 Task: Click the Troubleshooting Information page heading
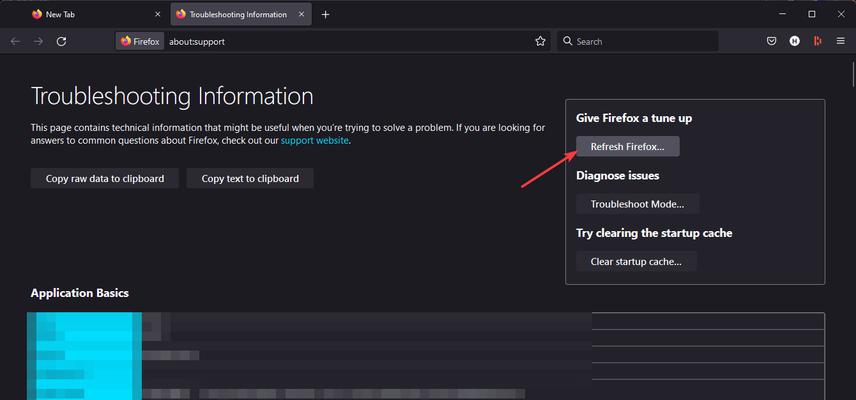172,96
